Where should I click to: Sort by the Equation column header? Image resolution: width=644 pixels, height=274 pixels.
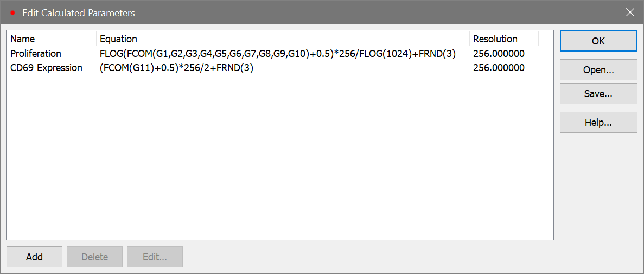click(119, 39)
